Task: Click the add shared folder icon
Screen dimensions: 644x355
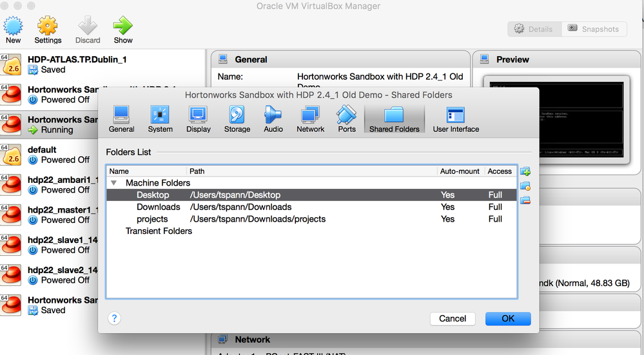Action: pos(525,171)
